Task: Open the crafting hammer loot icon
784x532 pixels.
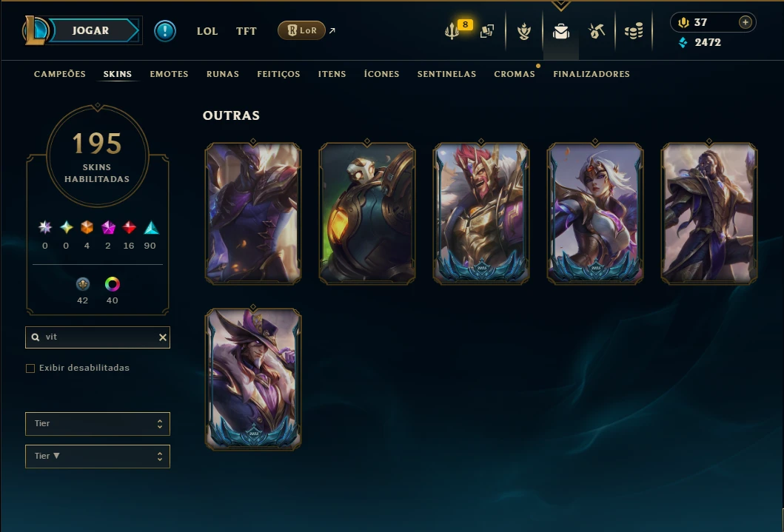Action: [x=597, y=31]
